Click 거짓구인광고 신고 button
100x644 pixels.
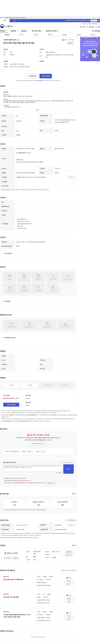pos(71,520)
